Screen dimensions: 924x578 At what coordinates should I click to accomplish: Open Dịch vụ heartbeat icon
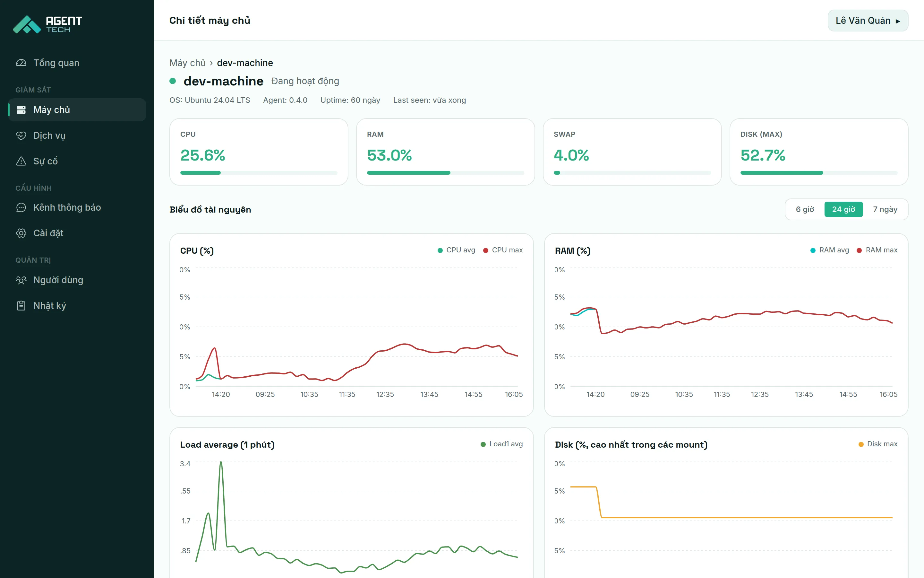coord(21,136)
